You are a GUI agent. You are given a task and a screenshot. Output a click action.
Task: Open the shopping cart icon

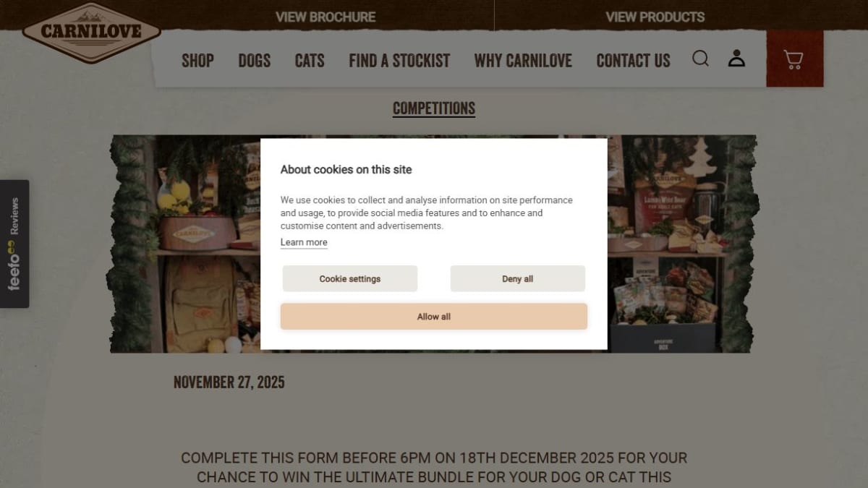794,59
